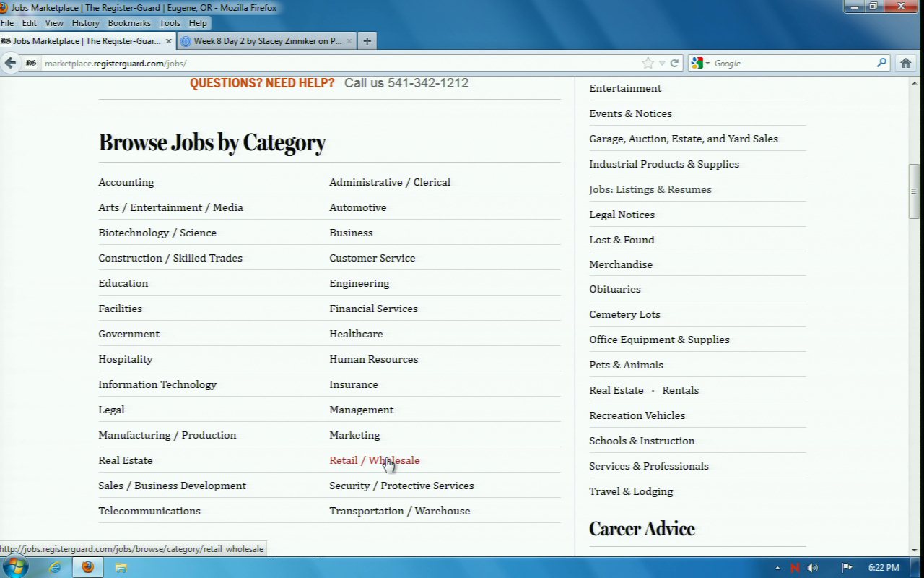This screenshot has width=924, height=578.
Task: Open the Windows Start menu
Action: coord(14,567)
